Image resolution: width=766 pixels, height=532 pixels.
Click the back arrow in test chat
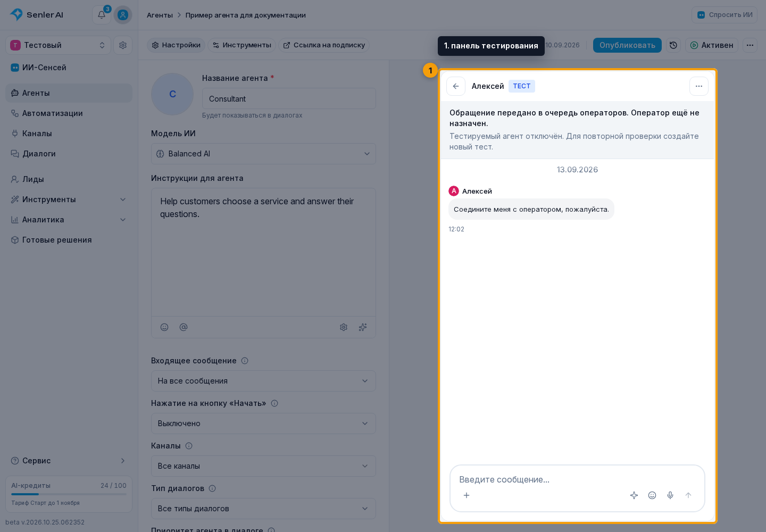pyautogui.click(x=456, y=86)
